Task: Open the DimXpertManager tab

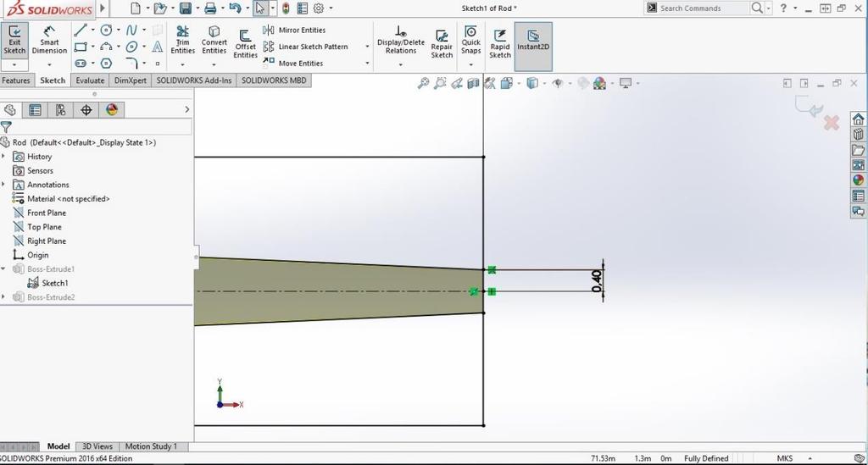Action: click(x=86, y=109)
